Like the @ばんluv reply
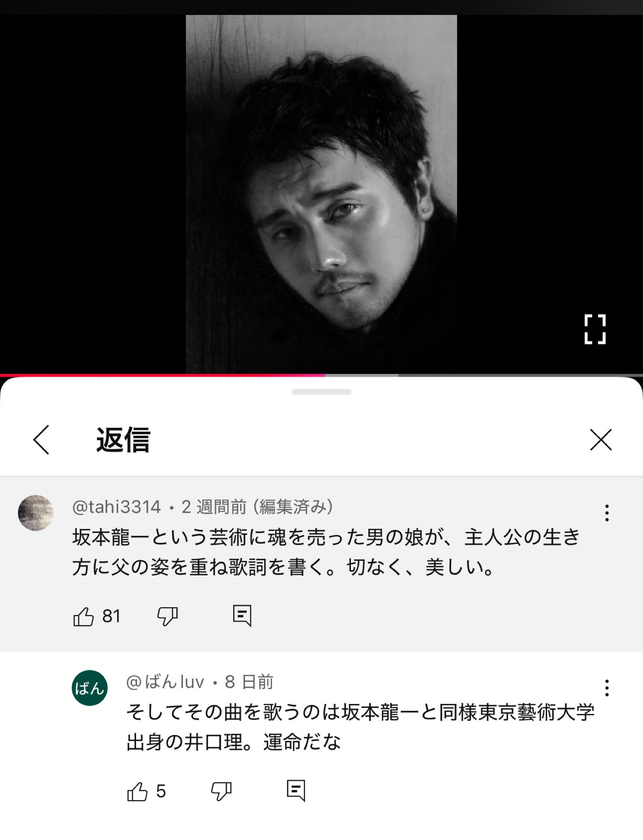Viewport: 643px width, 840px height. (137, 791)
